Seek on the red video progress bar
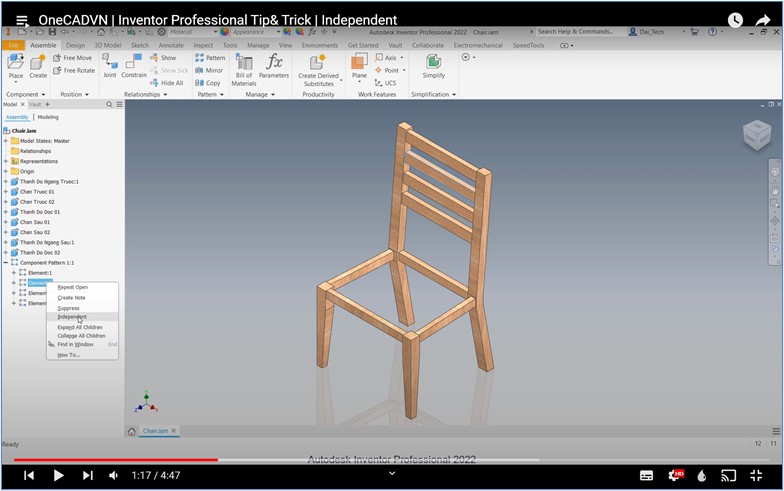 click(x=116, y=460)
